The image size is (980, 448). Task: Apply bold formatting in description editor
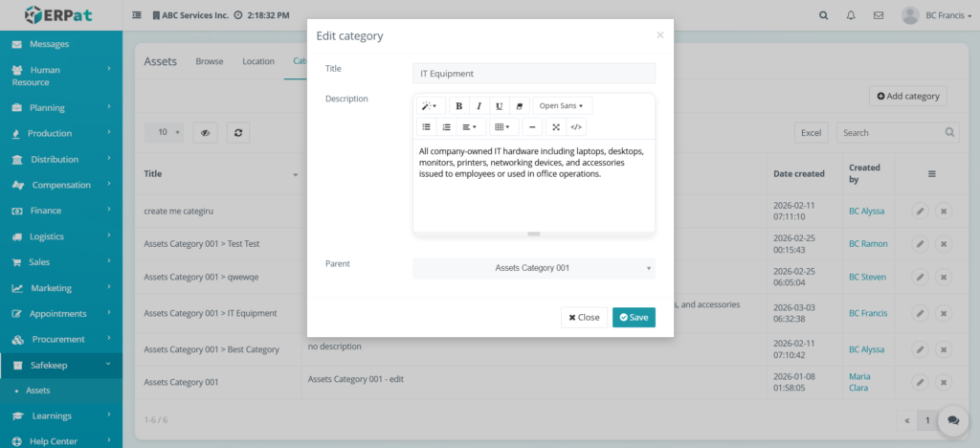pyautogui.click(x=459, y=106)
